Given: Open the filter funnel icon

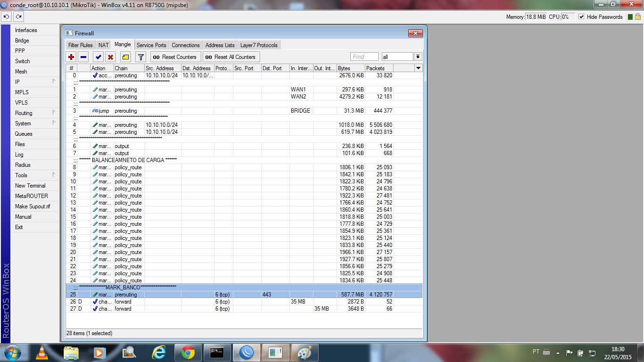Looking at the screenshot, I should (140, 57).
